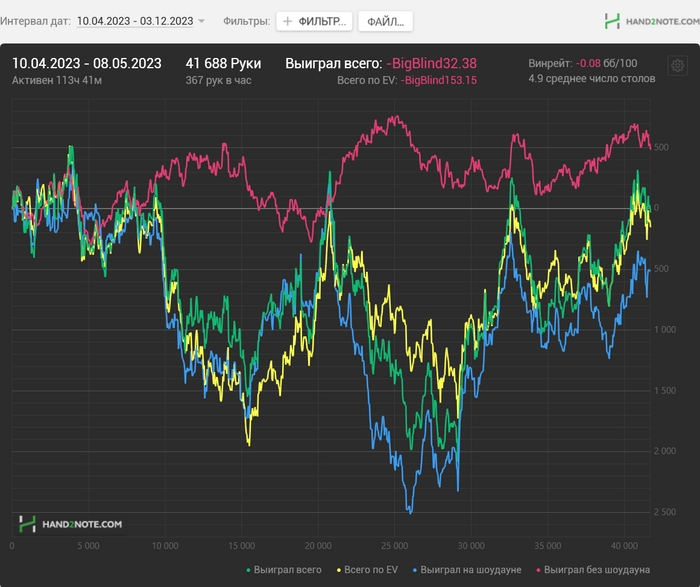
Task: Click green dot beside Выиграл всего
Action: [x=248, y=570]
